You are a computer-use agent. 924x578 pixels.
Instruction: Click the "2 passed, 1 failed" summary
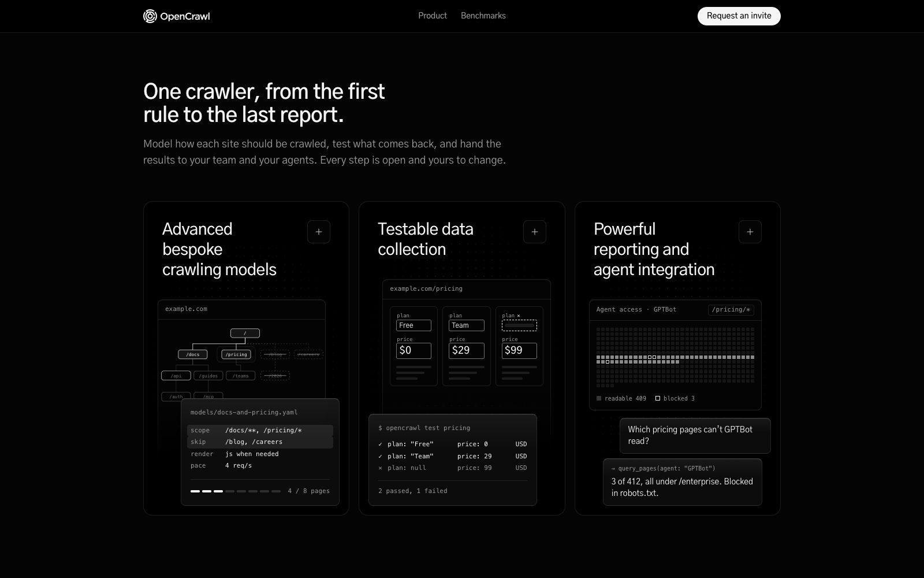(x=412, y=491)
